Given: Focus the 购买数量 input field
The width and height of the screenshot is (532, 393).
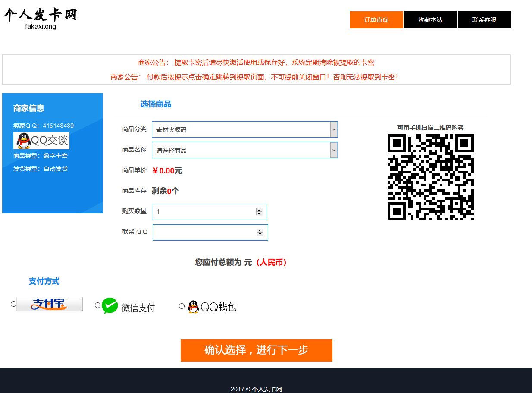Looking at the screenshot, I should coord(210,212).
